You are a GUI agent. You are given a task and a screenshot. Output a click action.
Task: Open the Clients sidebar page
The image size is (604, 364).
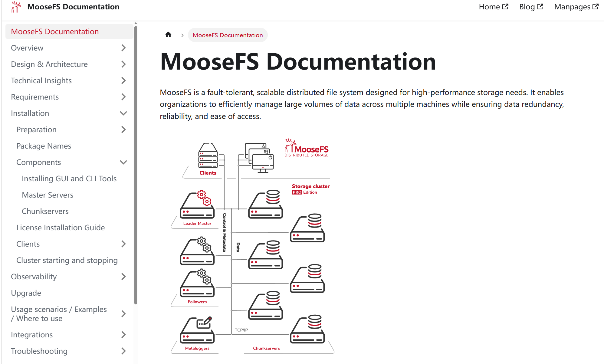28,244
